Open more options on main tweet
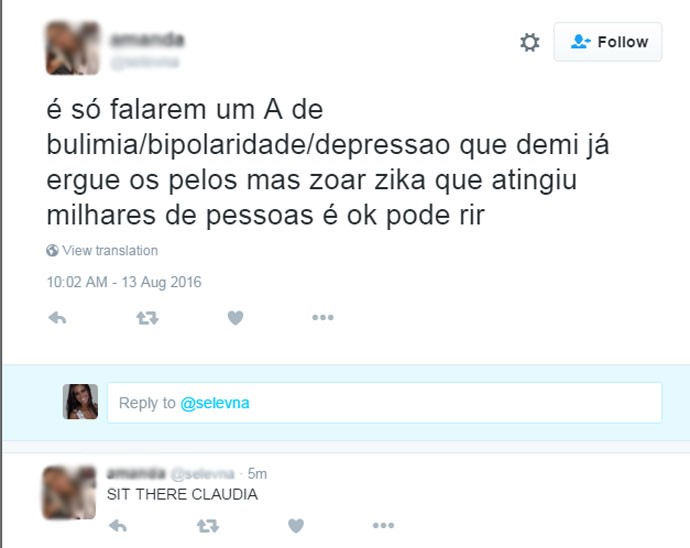 [x=323, y=317]
